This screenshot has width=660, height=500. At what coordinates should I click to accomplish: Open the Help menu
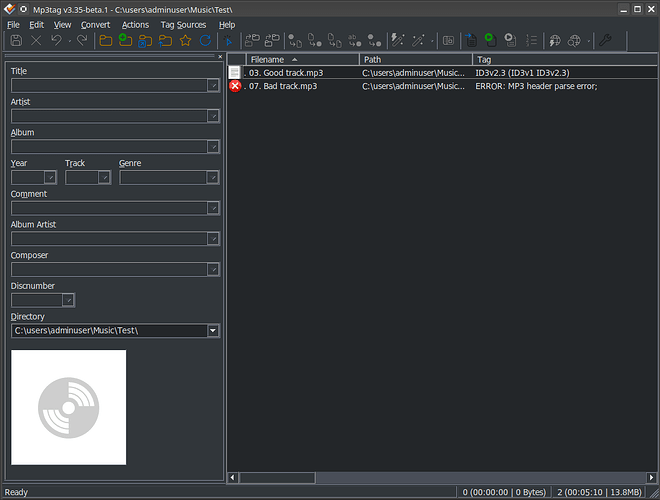(227, 25)
